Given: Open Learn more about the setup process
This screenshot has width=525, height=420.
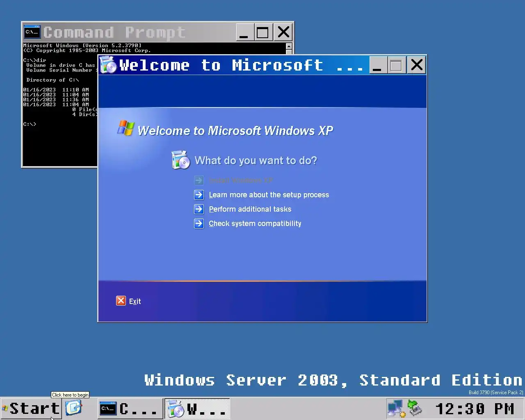Looking at the screenshot, I should coord(269,195).
